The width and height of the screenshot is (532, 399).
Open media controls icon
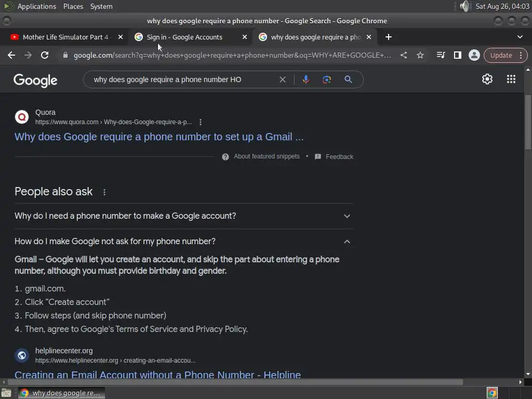point(441,55)
